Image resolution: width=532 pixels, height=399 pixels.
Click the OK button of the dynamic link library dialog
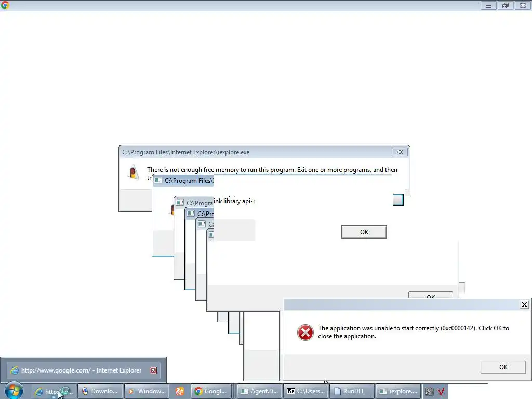pos(364,232)
